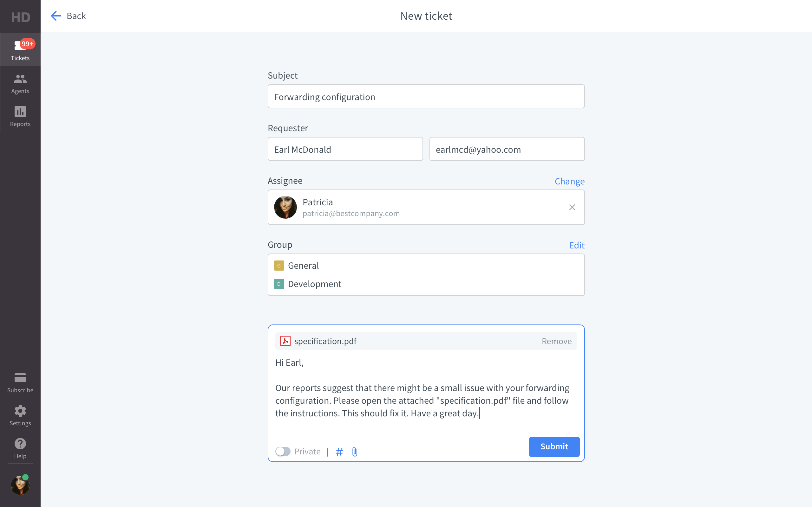Open the Help question mark icon

pyautogui.click(x=20, y=444)
